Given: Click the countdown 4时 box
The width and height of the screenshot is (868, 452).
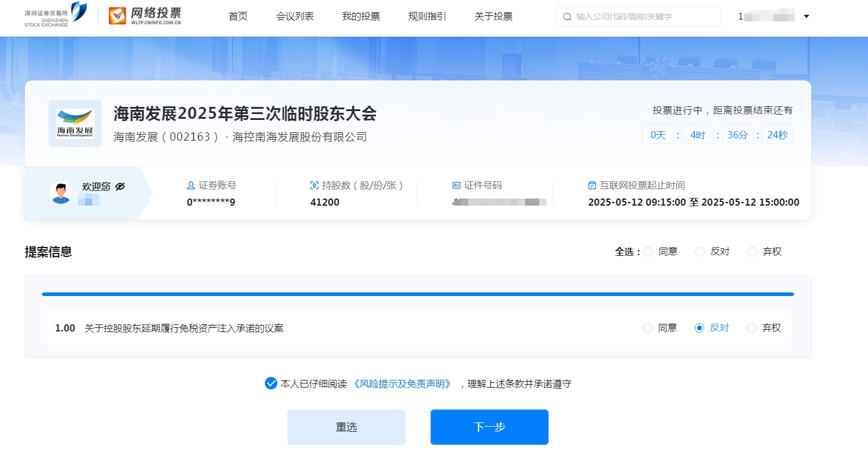Looking at the screenshot, I should (x=698, y=135).
